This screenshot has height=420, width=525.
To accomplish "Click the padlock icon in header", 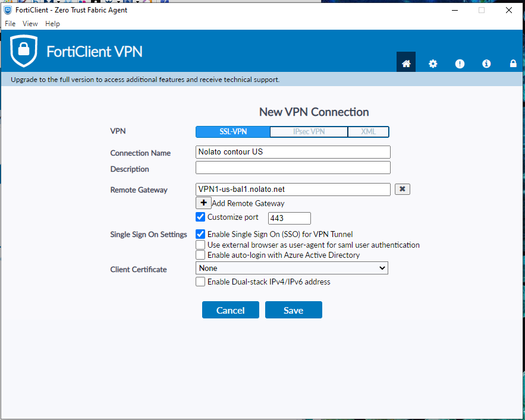I will coord(513,63).
